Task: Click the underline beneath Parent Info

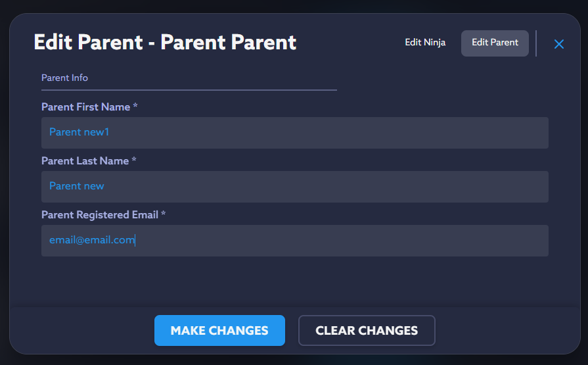Action: (189, 89)
